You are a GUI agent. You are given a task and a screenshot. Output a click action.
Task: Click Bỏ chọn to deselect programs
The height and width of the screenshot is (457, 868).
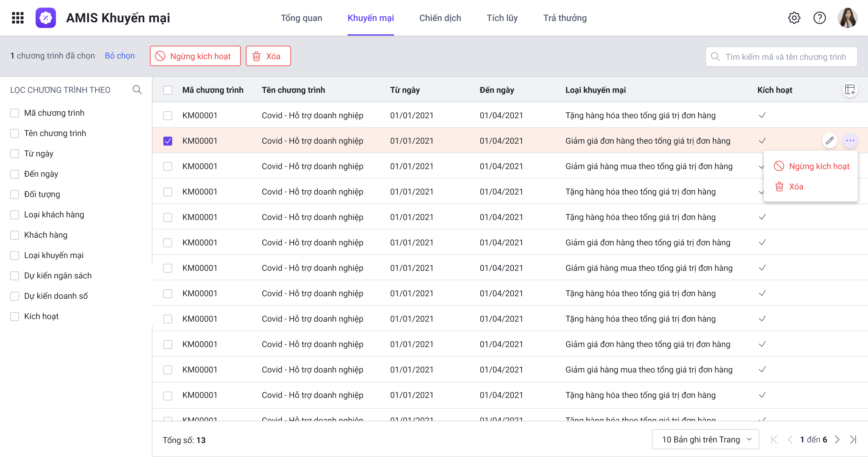pos(120,56)
